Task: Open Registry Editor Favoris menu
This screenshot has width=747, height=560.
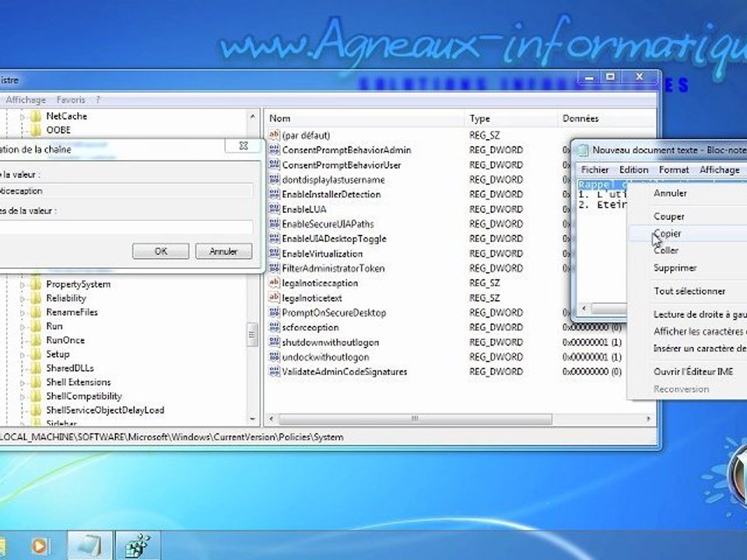Action: point(71,100)
